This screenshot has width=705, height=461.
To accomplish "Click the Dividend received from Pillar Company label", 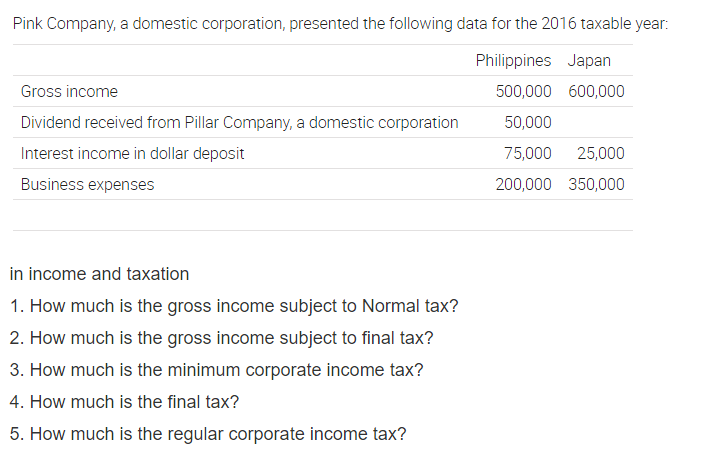I will [x=240, y=123].
